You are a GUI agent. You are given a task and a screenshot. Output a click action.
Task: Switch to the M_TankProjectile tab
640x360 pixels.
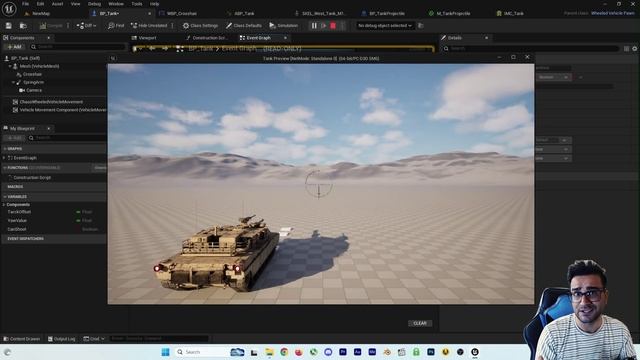453,13
